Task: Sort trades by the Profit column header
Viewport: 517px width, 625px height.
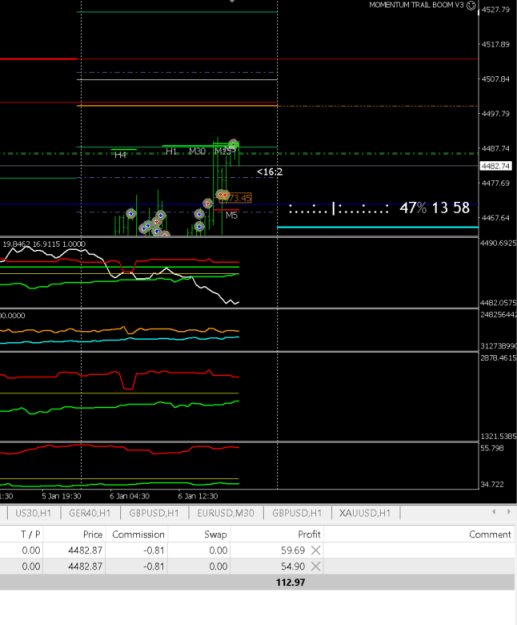Action: [x=309, y=535]
